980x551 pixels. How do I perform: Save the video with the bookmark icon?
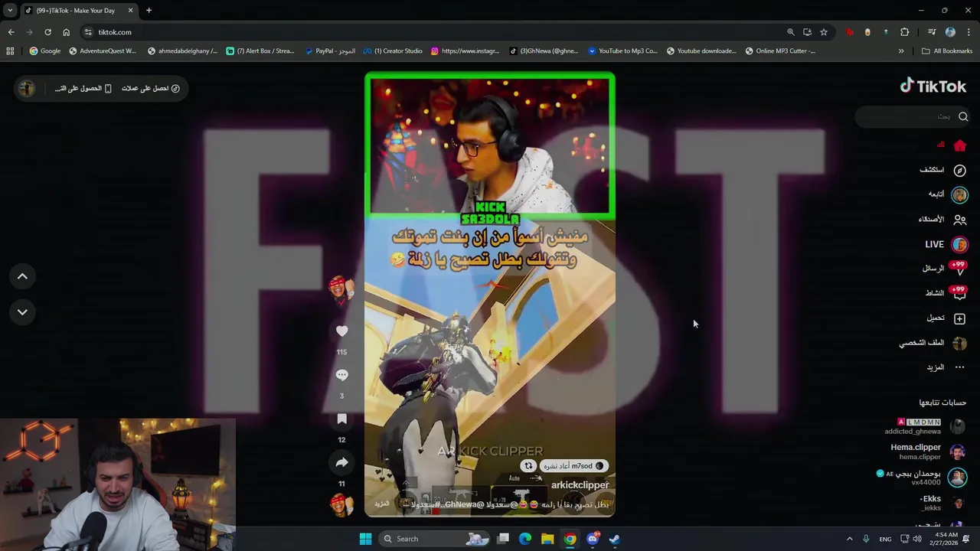(341, 419)
